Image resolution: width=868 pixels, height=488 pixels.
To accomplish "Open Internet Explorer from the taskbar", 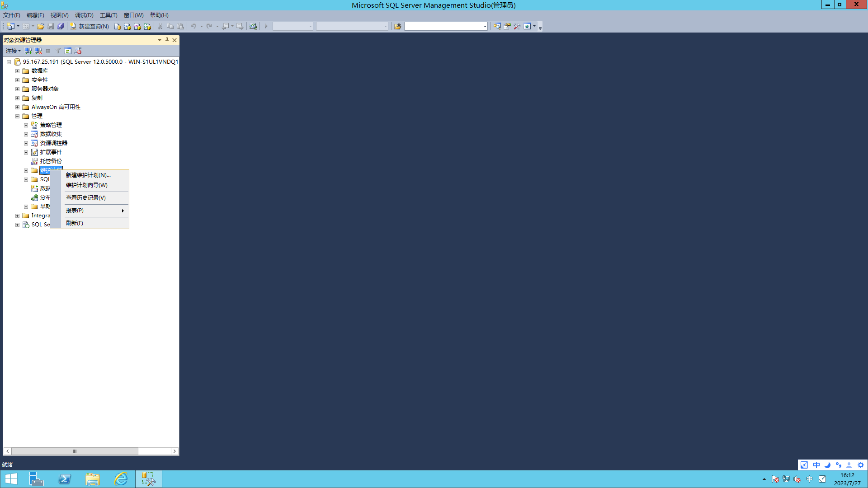I will tap(121, 479).
